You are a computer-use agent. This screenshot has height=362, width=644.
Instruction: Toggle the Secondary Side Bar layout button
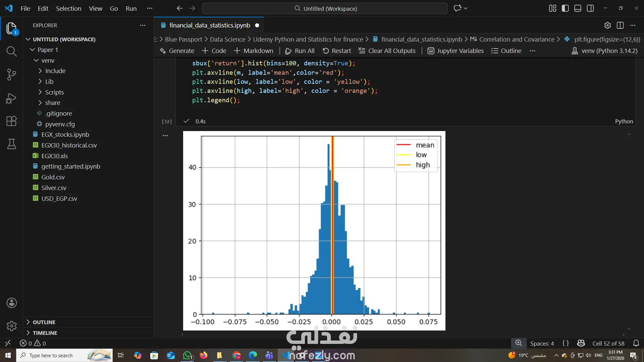coord(590,8)
